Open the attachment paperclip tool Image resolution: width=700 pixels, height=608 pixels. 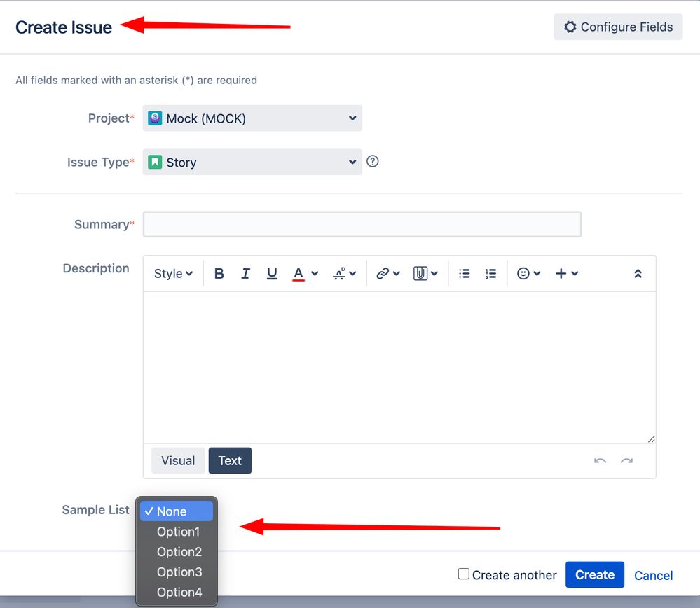[425, 273]
